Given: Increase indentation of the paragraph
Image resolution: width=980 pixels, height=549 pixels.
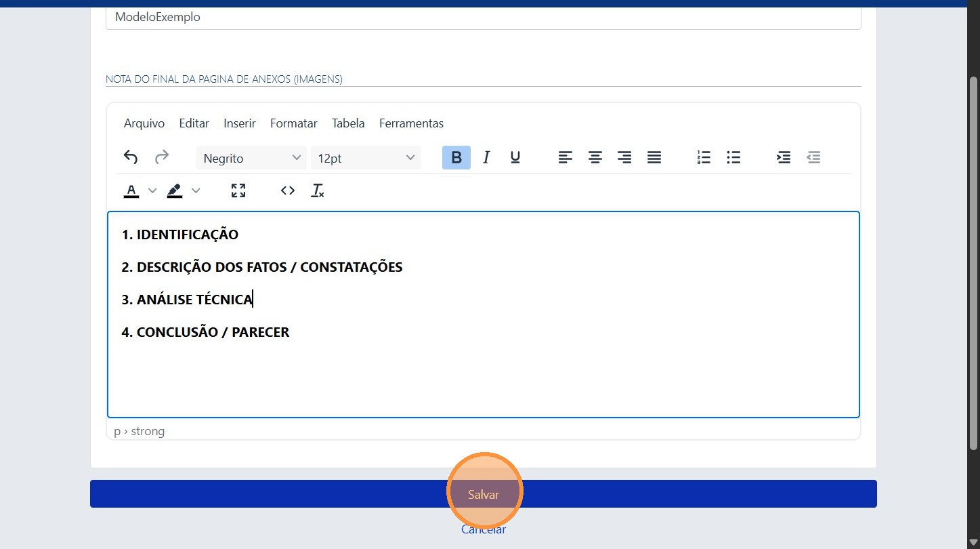Looking at the screenshot, I should [784, 157].
